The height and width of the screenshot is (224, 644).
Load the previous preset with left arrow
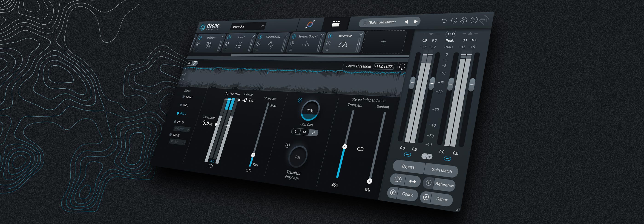click(x=406, y=22)
